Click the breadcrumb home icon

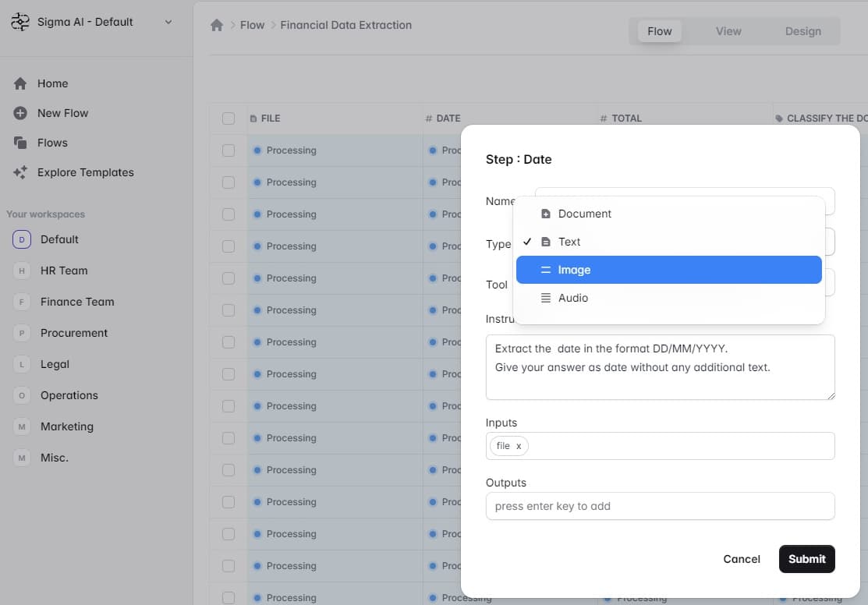(217, 25)
